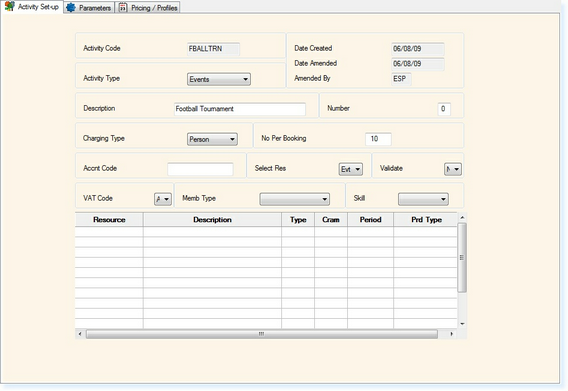
Task: Click the Cram column header
Action: pyautogui.click(x=331, y=220)
